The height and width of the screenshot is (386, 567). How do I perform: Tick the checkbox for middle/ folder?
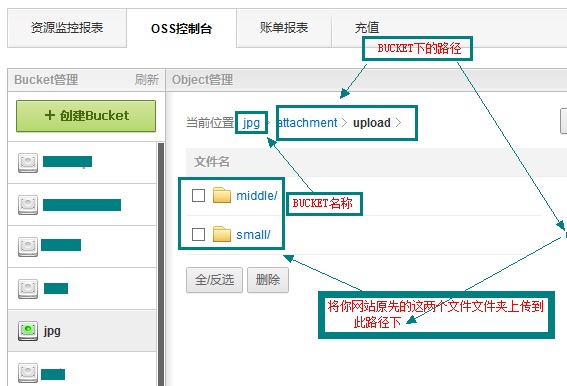click(x=199, y=195)
